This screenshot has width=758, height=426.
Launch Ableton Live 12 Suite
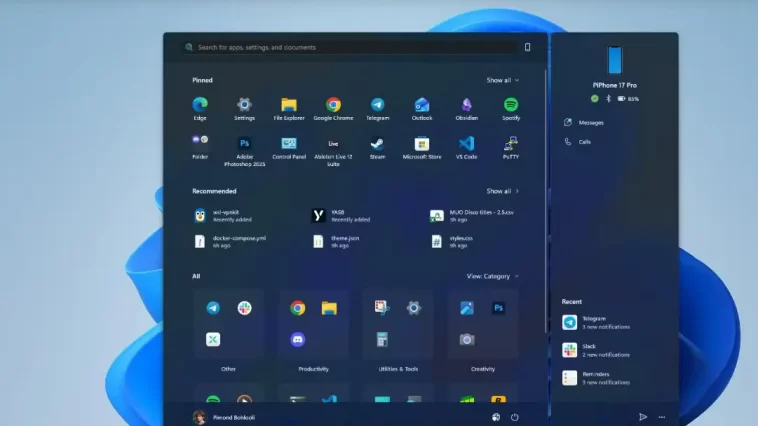point(333,151)
